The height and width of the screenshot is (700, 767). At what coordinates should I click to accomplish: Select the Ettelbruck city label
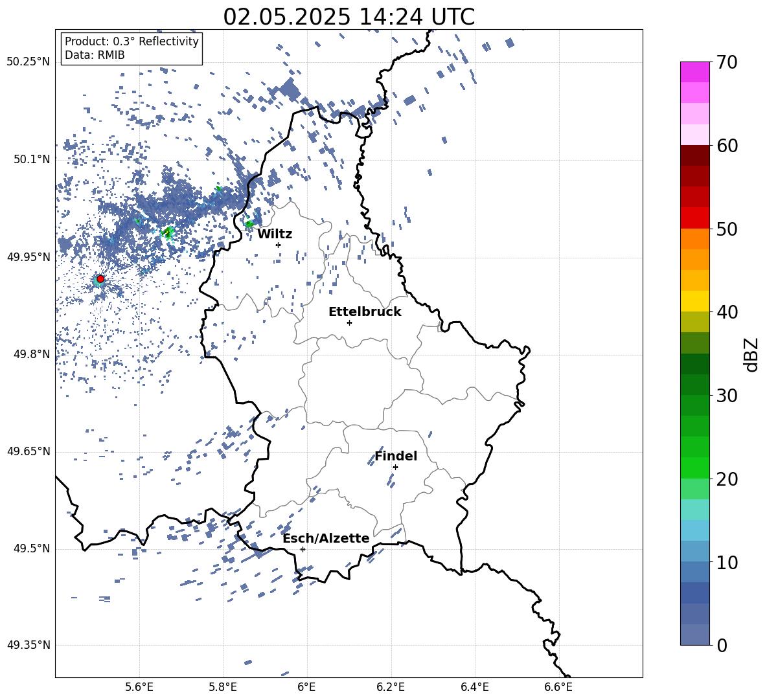click(x=365, y=312)
